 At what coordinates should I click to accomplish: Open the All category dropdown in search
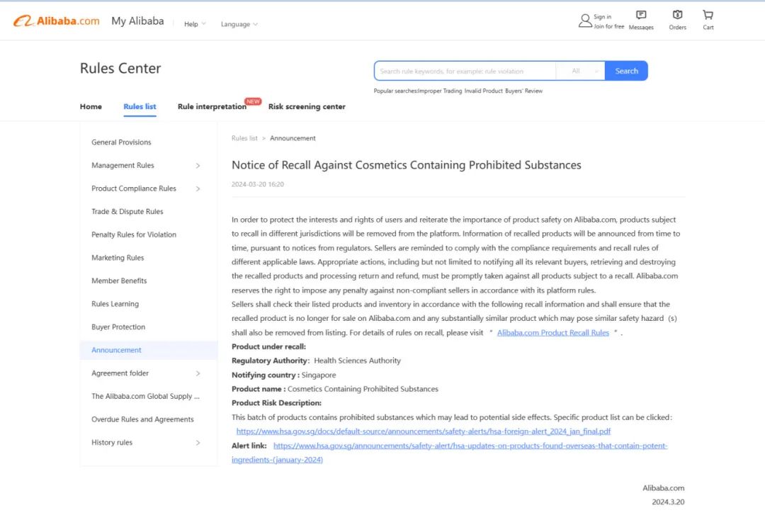coord(581,71)
